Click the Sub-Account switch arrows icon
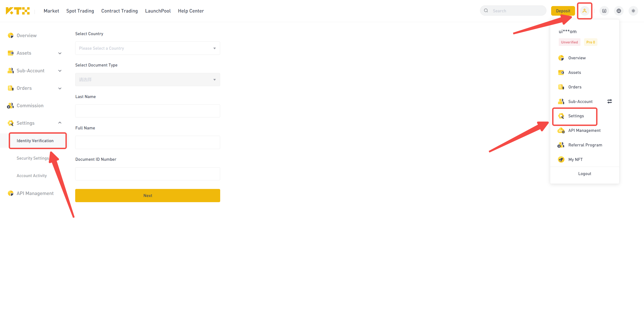This screenshot has width=644, height=317. coord(609,101)
